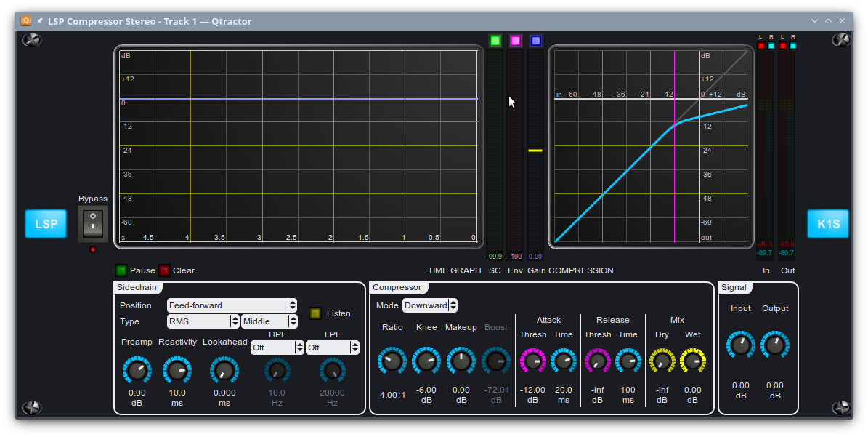The width and height of the screenshot is (868, 437).
Task: Click the Signal Output knob
Action: point(775,345)
